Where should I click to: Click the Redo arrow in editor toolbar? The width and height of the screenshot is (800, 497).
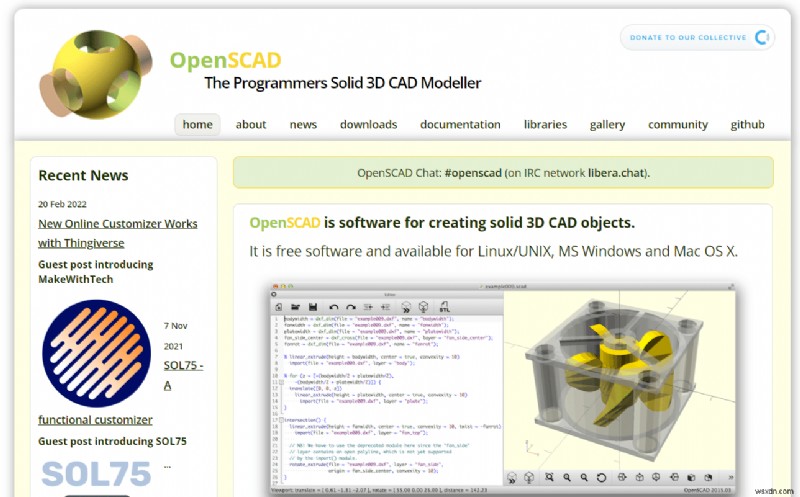351,307
